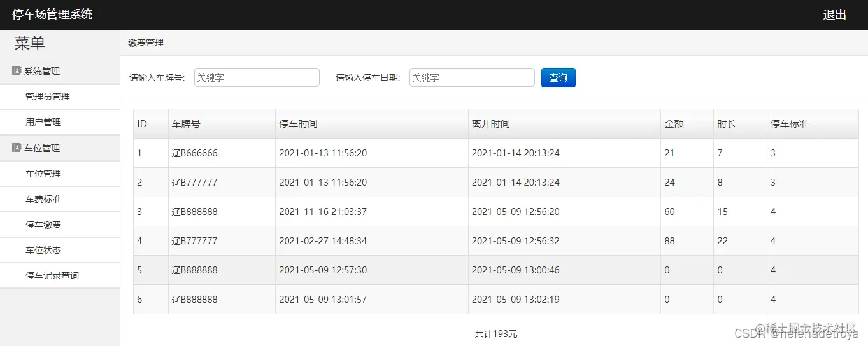868x346 pixels.
Task: Click parking time 2021-02-27 14:48:34
Action: pyautogui.click(x=323, y=241)
